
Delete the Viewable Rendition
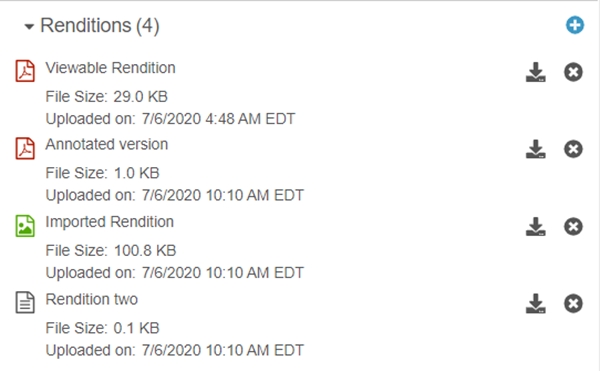point(573,72)
